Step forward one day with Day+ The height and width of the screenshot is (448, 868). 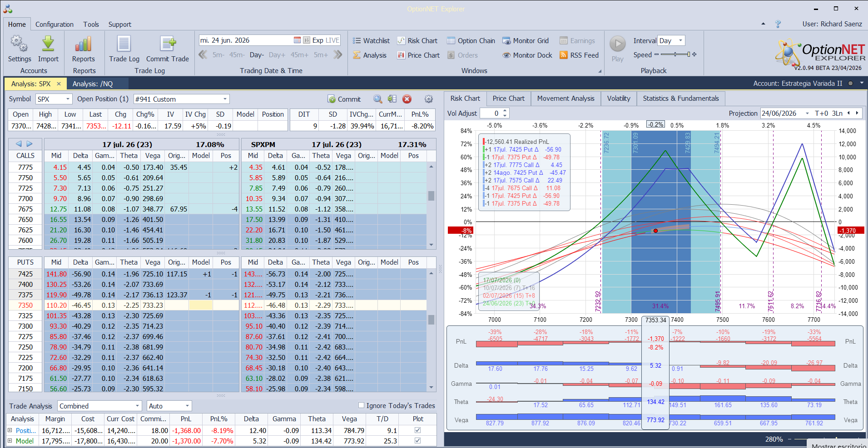tap(277, 55)
